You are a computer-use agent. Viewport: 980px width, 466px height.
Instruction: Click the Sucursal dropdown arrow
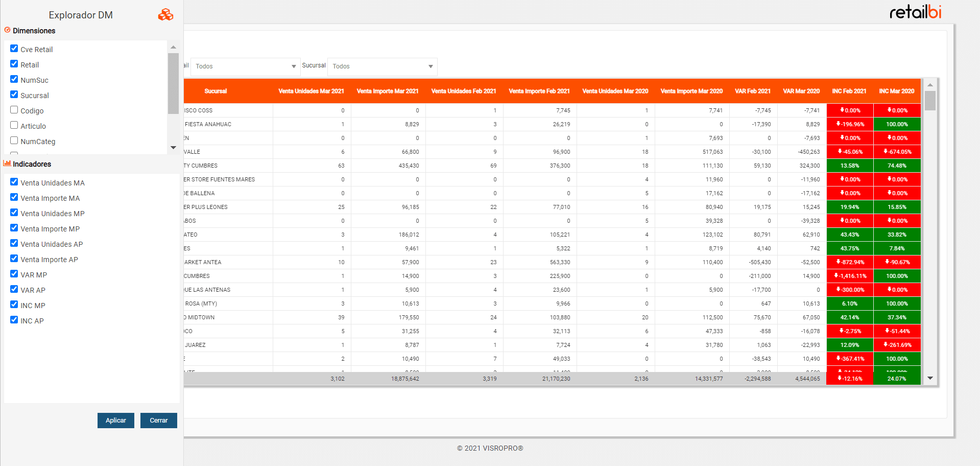coord(429,66)
